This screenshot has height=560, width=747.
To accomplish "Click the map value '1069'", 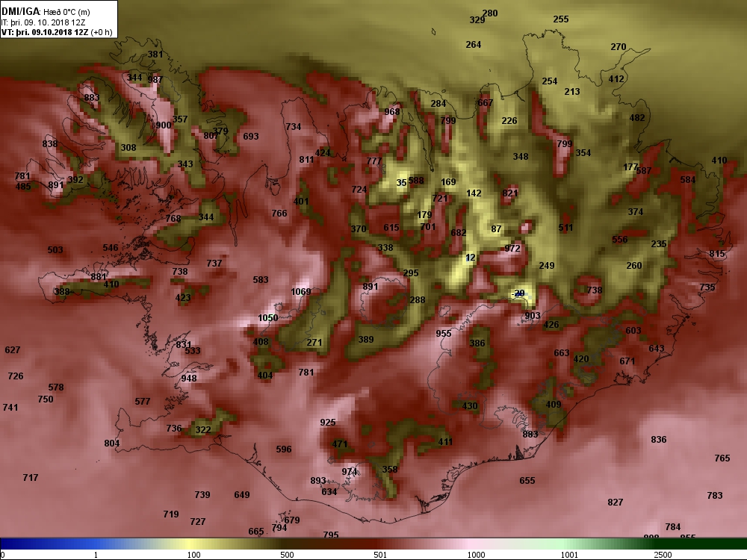I will [x=300, y=291].
